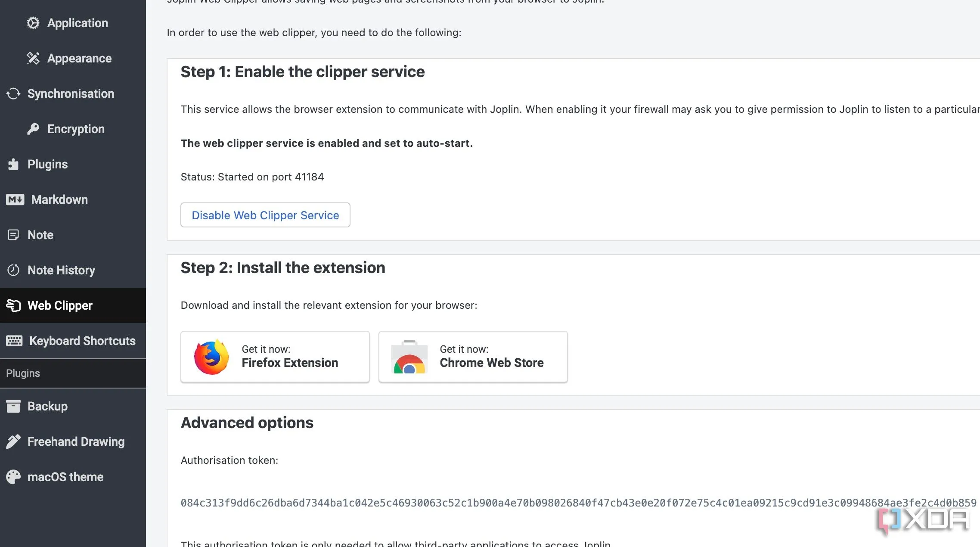Select the Web Clipper sidebar entry

(x=73, y=305)
